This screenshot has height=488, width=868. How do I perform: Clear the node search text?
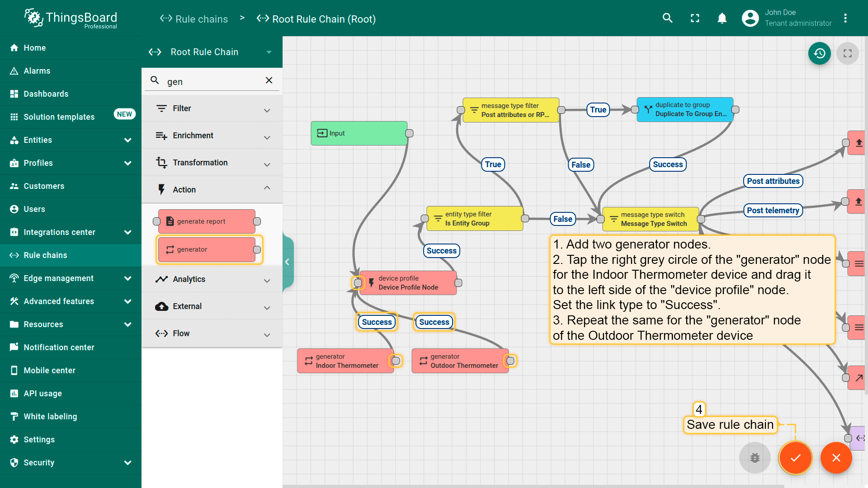269,80
